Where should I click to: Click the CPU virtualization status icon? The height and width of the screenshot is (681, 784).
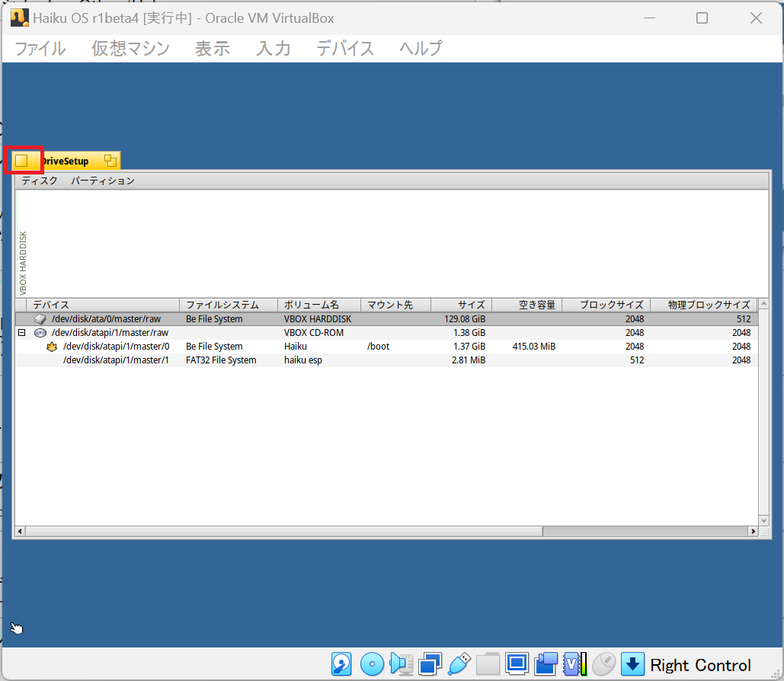tap(574, 664)
